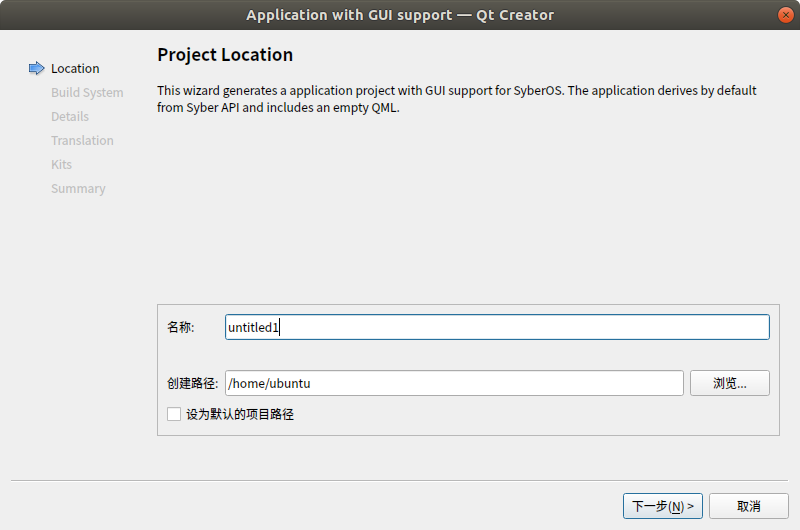Close the Qt Creator wizard window
Viewport: 800px width, 530px height.
pos(785,14)
